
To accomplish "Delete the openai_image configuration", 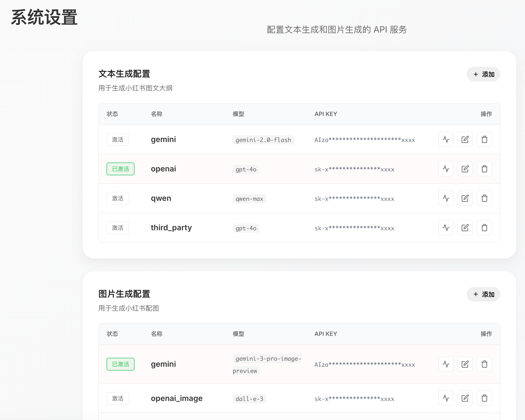I will click(x=484, y=398).
